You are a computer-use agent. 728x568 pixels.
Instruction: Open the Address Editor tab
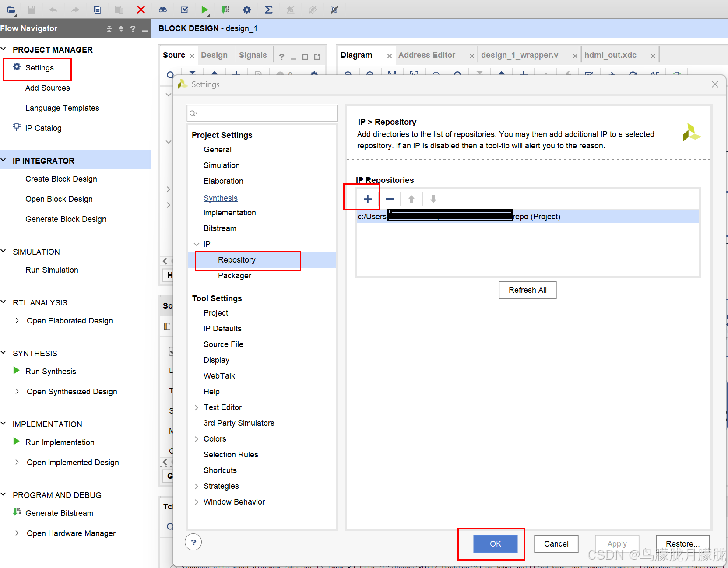[427, 55]
